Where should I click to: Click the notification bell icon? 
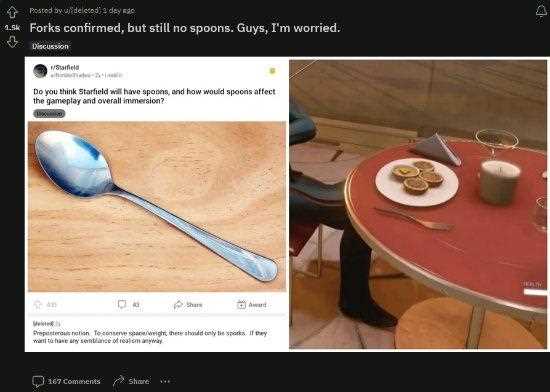(541, 11)
